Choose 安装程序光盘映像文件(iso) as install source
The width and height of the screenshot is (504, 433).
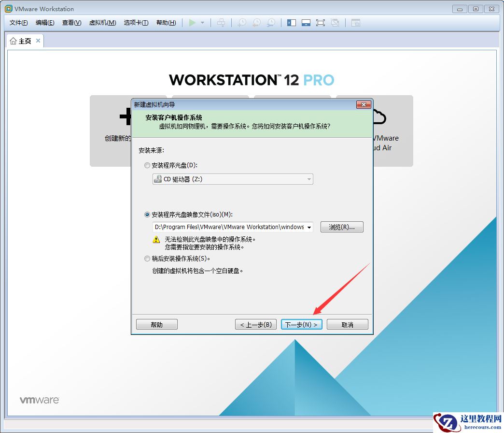[x=147, y=215]
